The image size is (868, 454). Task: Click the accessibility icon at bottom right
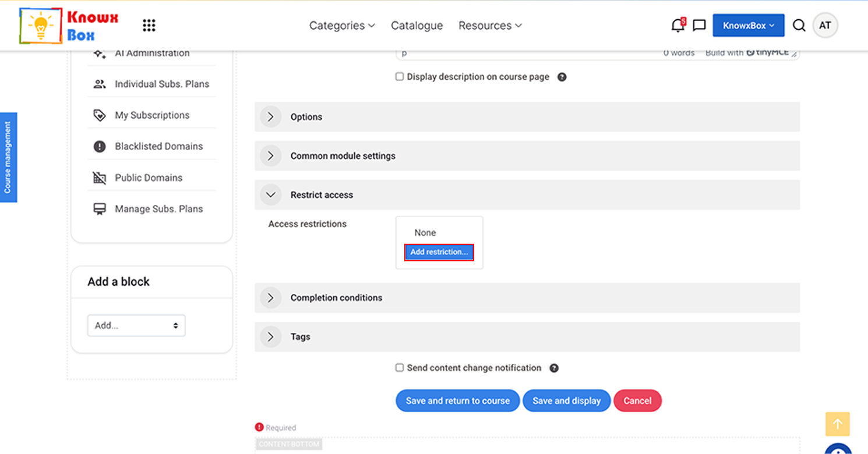839,449
